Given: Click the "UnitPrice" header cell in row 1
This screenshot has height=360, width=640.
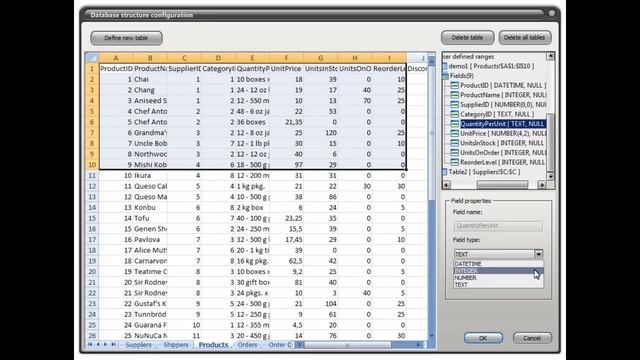Looking at the screenshot, I should 287,69.
